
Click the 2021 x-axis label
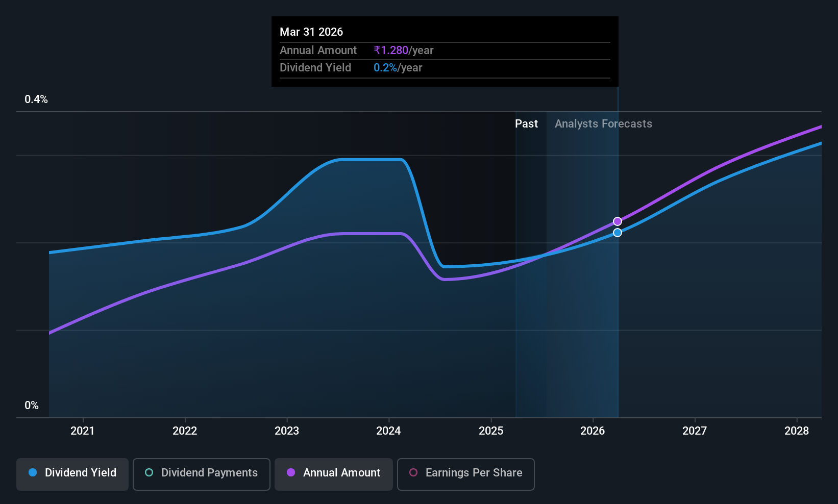pos(83,431)
